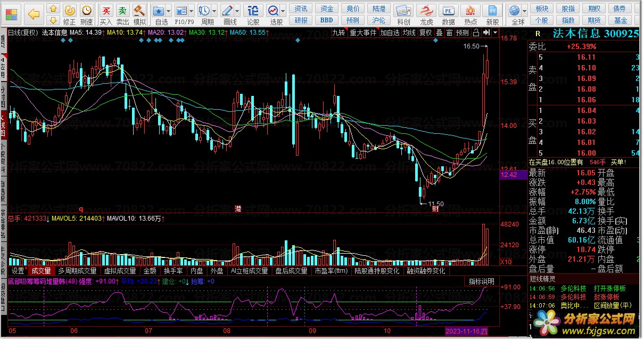Viewport: 644px width, 340px height.
Task: Click the yellow up arrow button
Action: pyautogui.click(x=53, y=9)
